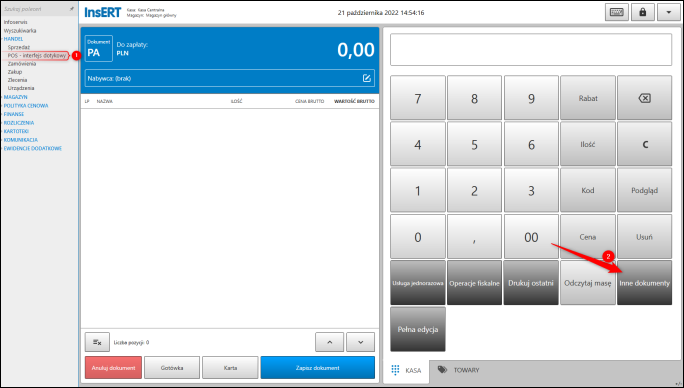
Task: Cancel with Anuluj dokument button
Action: pyautogui.click(x=113, y=367)
